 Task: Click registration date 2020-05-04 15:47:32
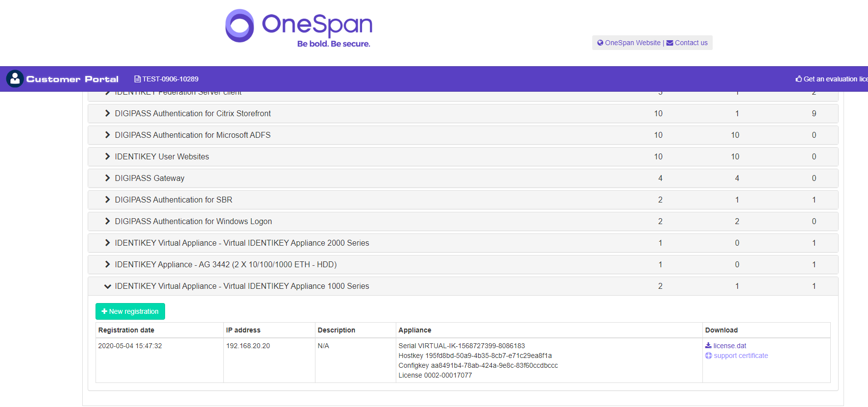click(x=130, y=346)
